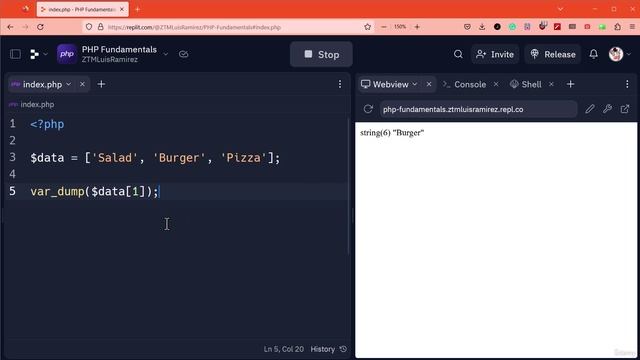
Task: Bookmark this page with the star
Action: [367, 27]
